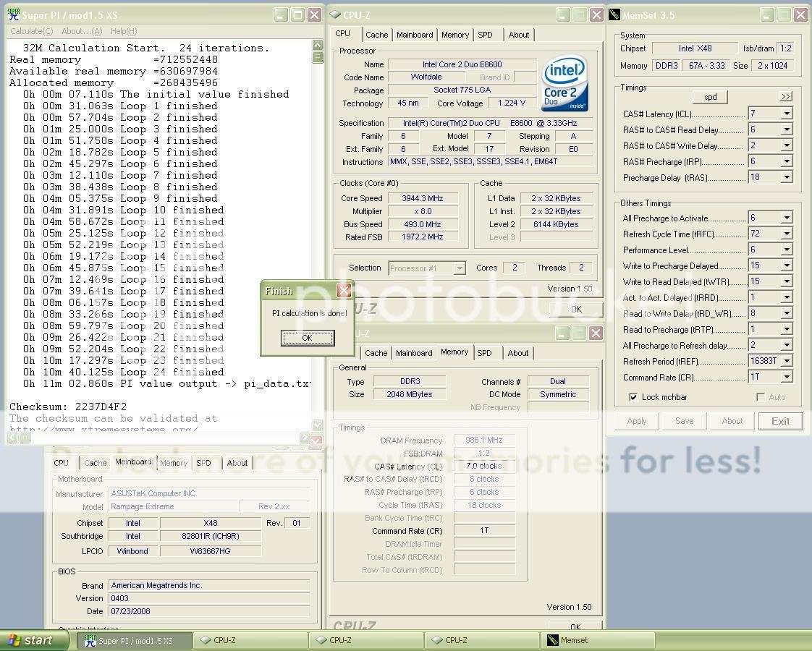
Task: Click the Save button in MemSet
Action: (x=684, y=421)
